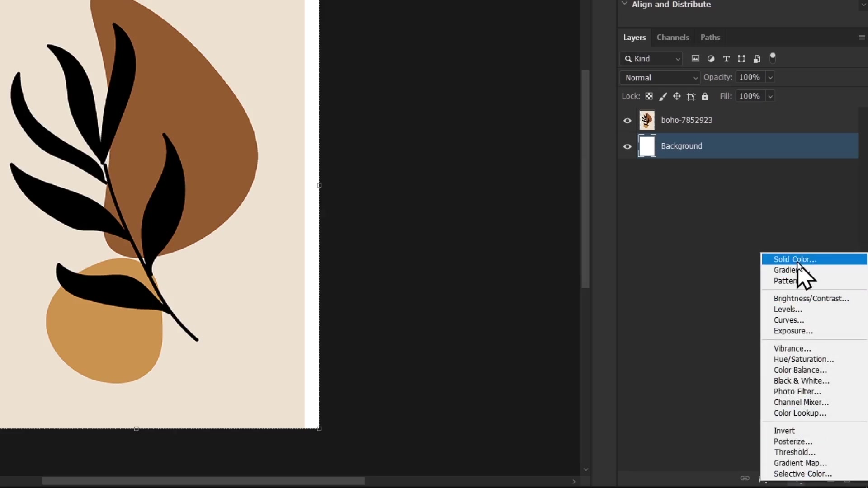The width and height of the screenshot is (868, 488).
Task: Open the Layers panel options menu
Action: (862, 37)
